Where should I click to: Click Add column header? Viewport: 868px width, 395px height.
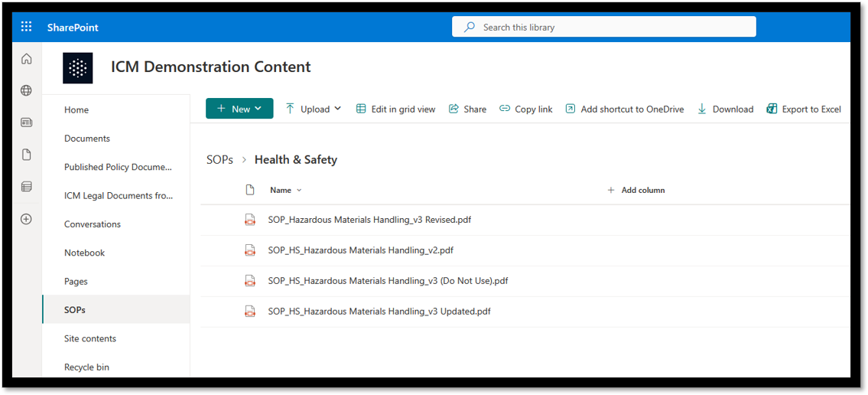click(636, 190)
